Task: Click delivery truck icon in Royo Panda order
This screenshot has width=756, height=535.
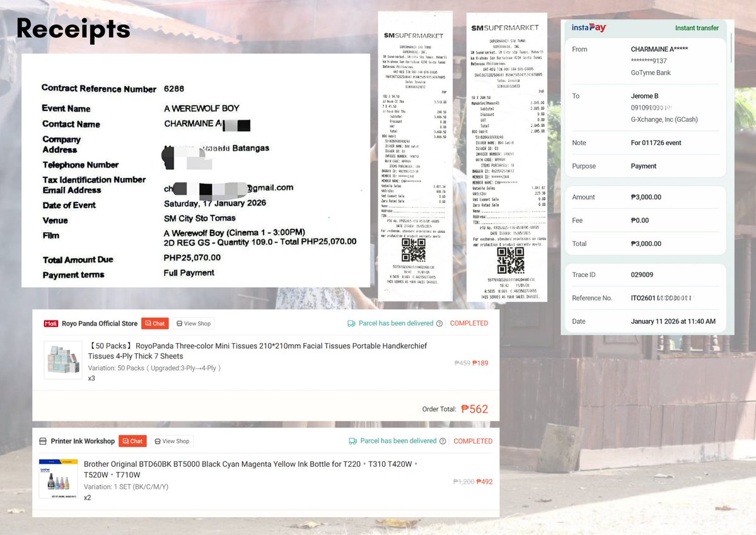Action: (351, 324)
